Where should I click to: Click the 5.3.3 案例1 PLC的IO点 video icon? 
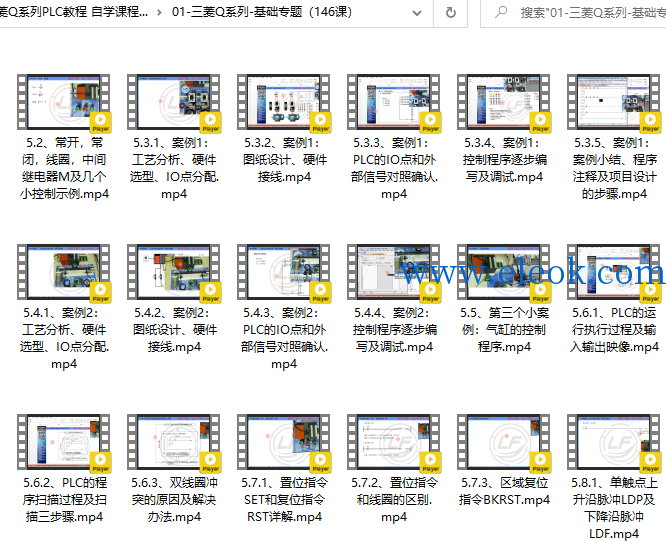394,102
